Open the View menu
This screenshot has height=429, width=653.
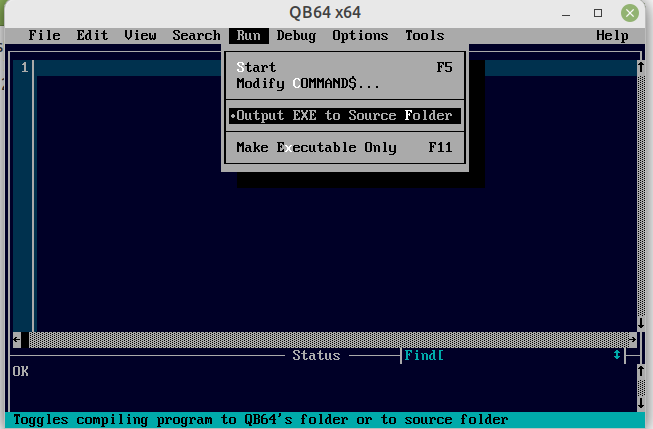point(140,36)
